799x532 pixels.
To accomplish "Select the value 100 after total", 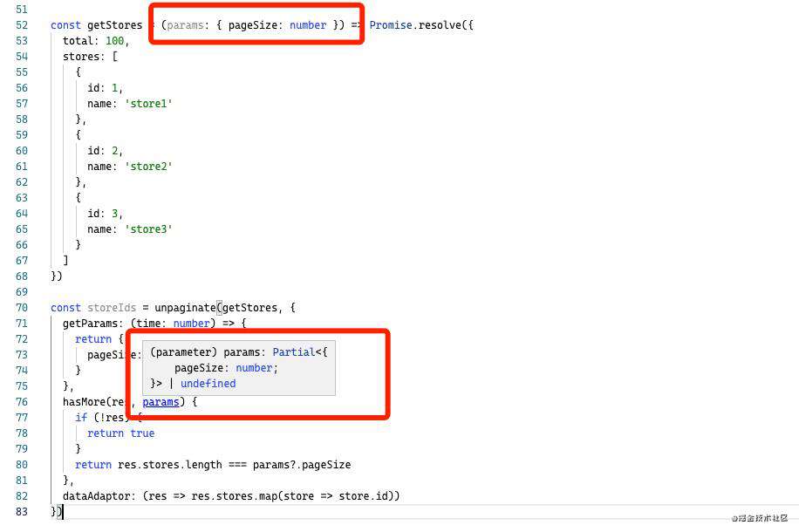I will coord(114,41).
